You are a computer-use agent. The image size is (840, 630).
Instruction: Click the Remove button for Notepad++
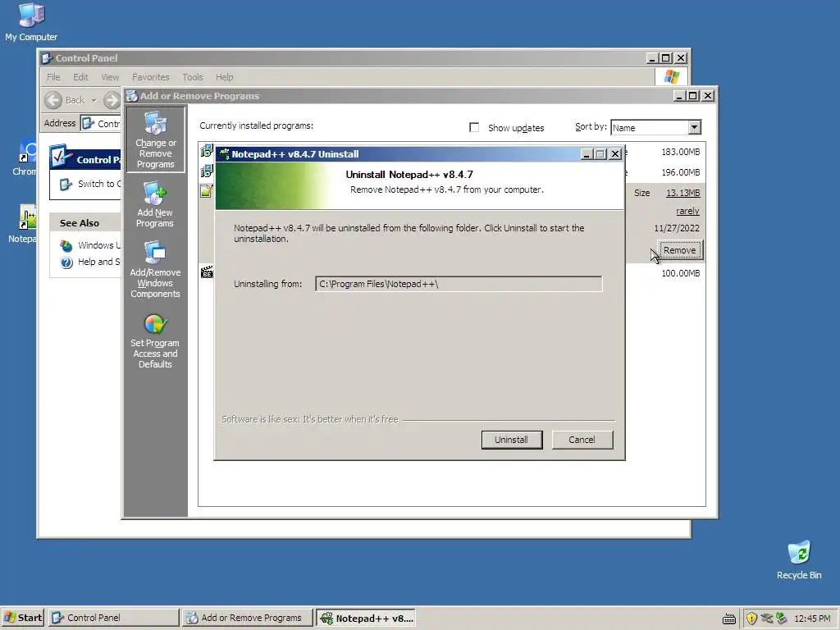coord(680,250)
